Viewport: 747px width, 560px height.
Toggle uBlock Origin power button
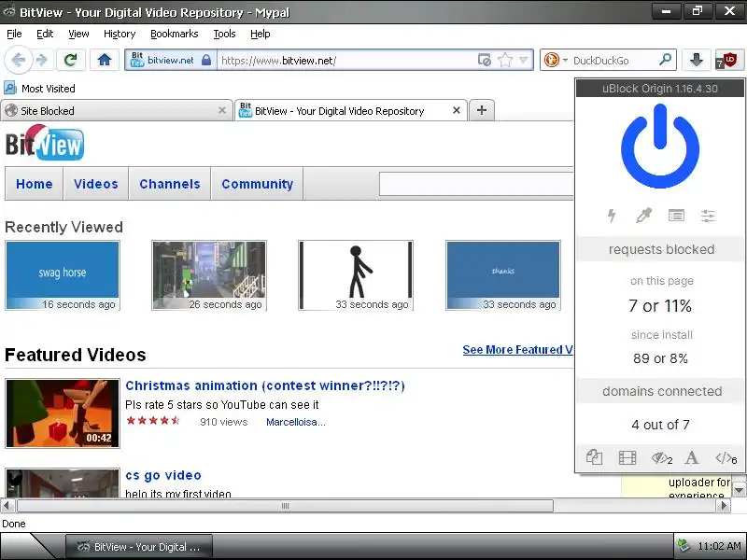click(660, 147)
